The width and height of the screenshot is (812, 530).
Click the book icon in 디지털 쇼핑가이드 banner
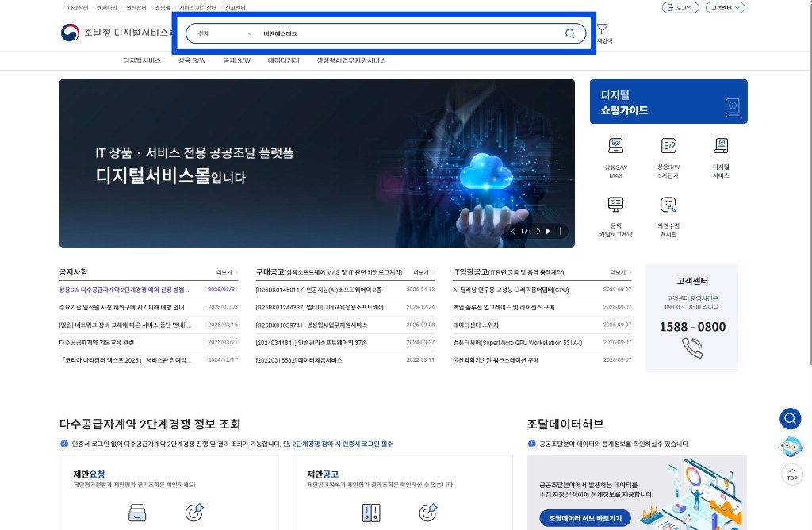tap(733, 108)
